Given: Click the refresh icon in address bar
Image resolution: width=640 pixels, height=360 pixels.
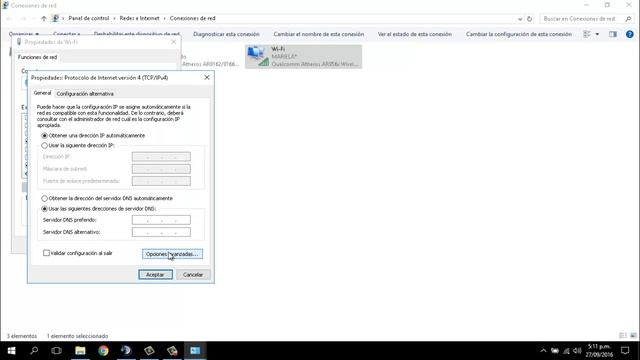Looking at the screenshot, I should [529, 19].
